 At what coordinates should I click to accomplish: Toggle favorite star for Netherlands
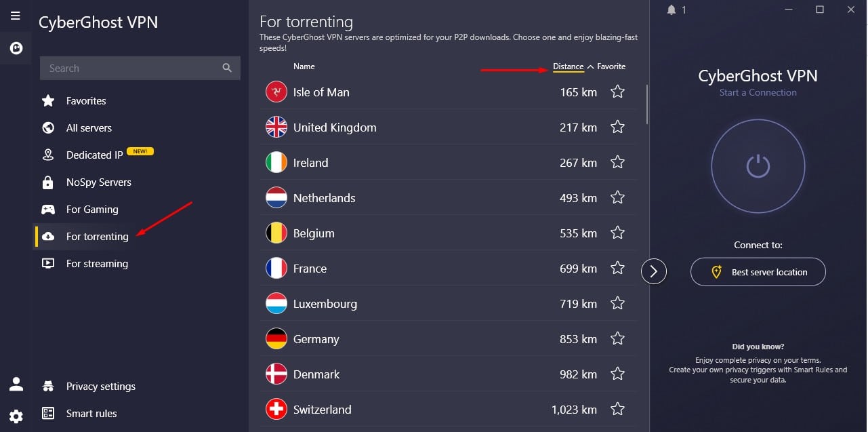(x=617, y=197)
